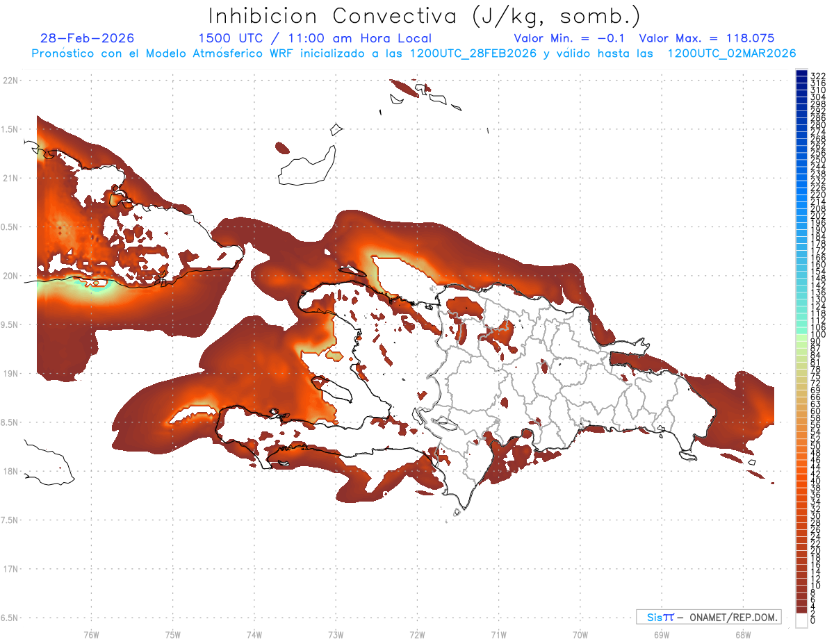Click the "74W" longitude label
Screen dimensions: 834x644
tap(254, 634)
